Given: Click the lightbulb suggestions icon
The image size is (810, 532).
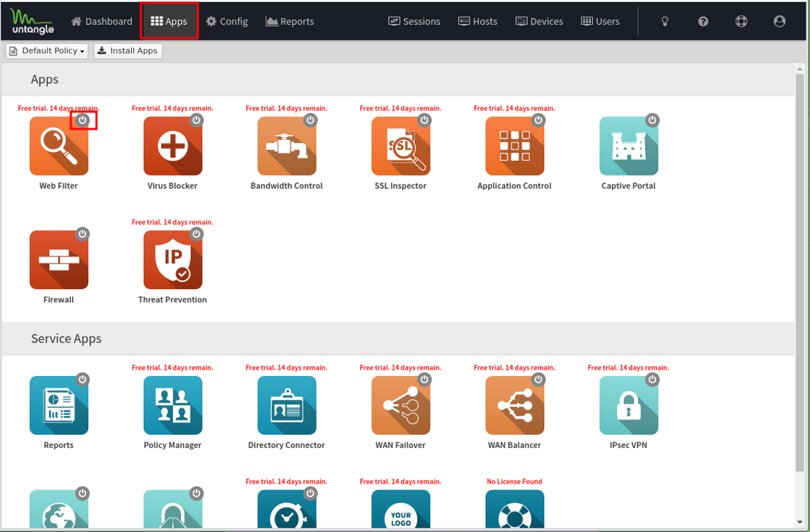Looking at the screenshot, I should (x=665, y=22).
